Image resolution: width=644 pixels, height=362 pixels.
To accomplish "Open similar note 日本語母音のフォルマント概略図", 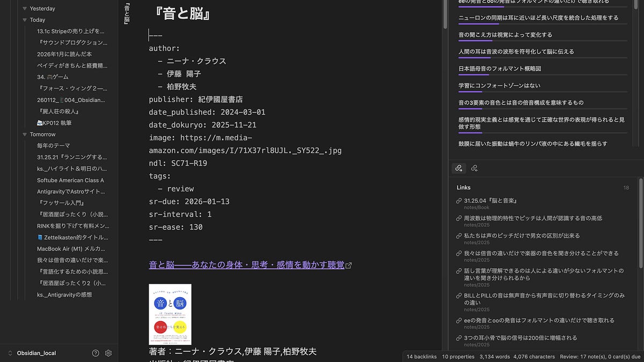I will [500, 69].
